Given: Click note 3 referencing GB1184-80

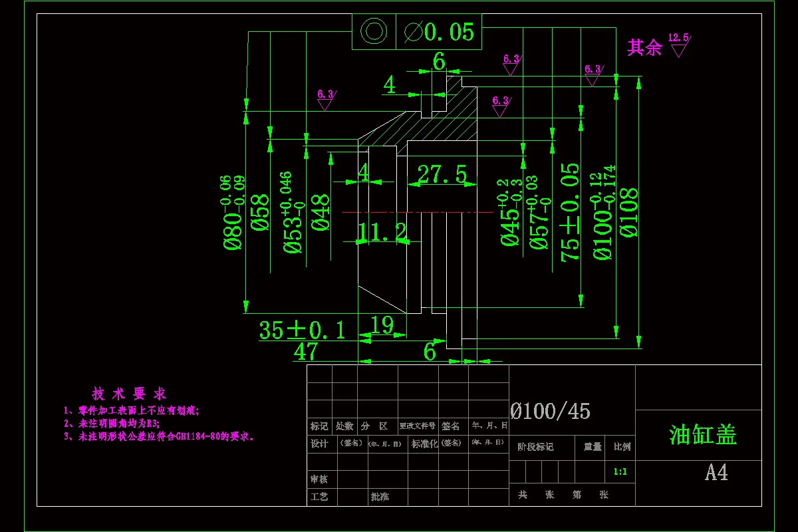Looking at the screenshot, I should pyautogui.click(x=159, y=437).
